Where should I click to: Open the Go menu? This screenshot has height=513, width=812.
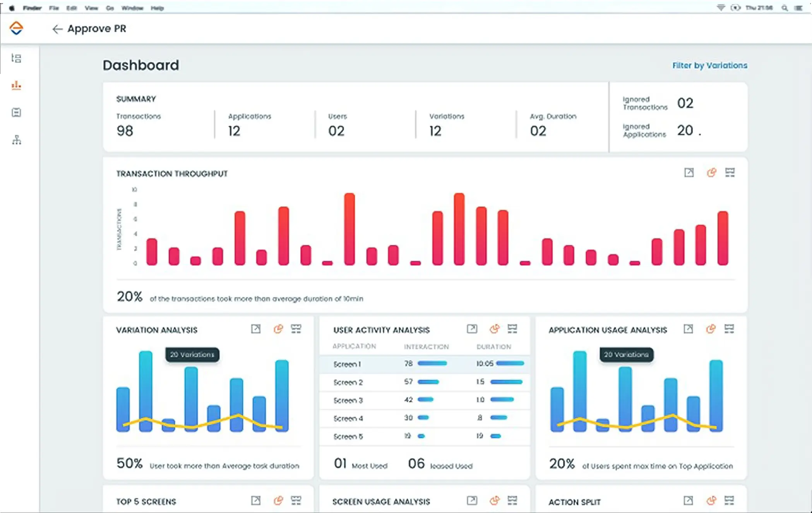pyautogui.click(x=110, y=8)
